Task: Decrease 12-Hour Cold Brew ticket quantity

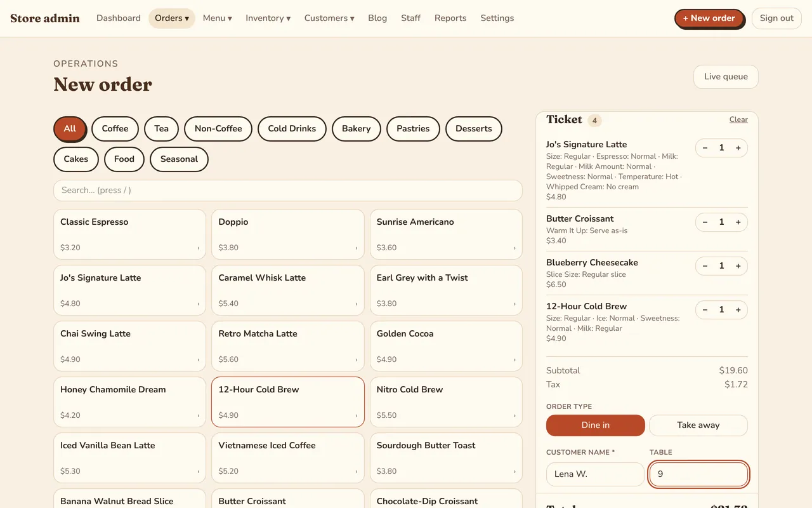Action: [705, 310]
